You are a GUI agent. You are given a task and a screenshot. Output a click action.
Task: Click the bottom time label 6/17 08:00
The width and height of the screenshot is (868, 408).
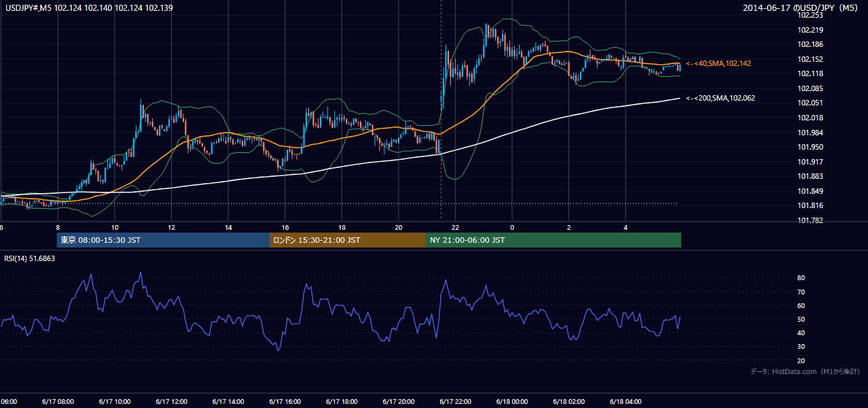pos(57,401)
